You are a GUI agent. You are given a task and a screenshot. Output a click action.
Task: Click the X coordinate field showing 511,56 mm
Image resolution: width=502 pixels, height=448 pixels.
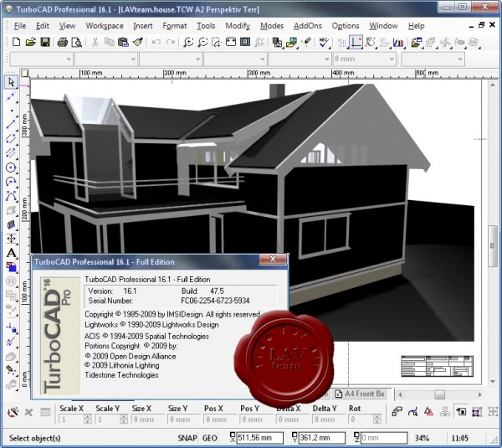260,438
